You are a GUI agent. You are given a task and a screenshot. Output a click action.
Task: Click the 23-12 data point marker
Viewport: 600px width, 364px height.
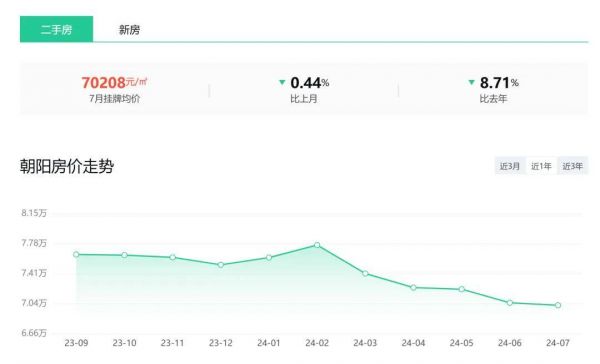221,265
